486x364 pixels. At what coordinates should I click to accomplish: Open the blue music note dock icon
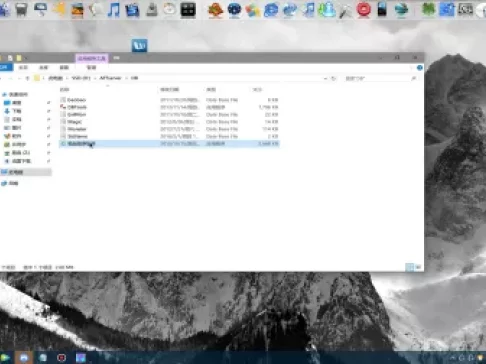tap(114, 9)
